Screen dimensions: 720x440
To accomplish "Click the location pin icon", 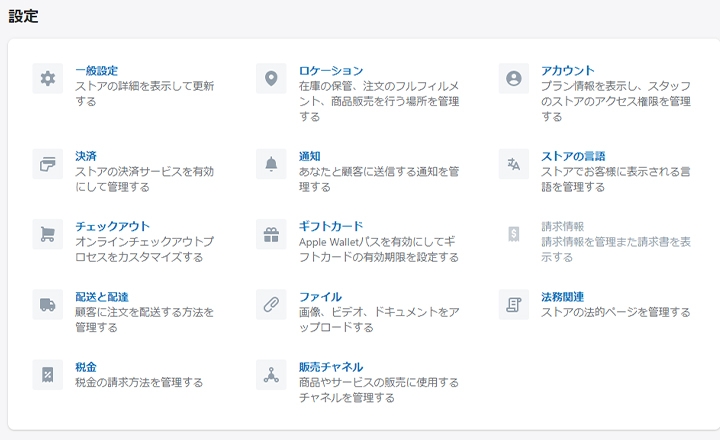I will pyautogui.click(x=271, y=79).
